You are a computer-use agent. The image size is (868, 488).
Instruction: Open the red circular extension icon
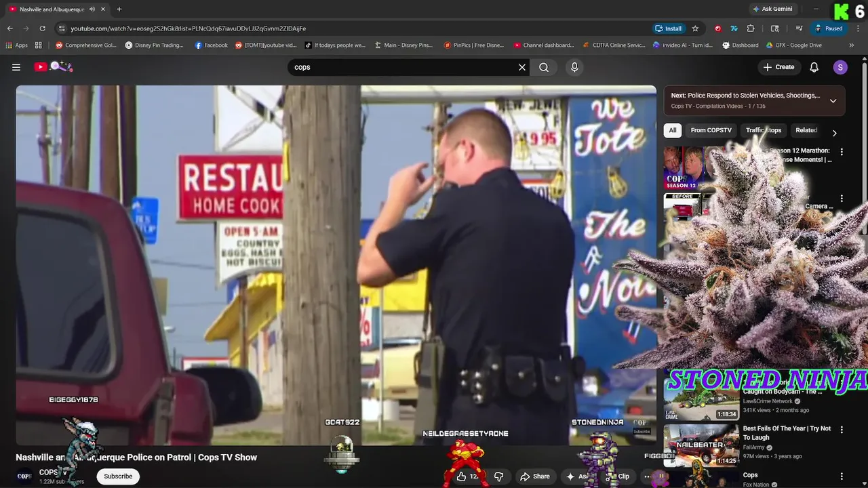click(x=717, y=28)
